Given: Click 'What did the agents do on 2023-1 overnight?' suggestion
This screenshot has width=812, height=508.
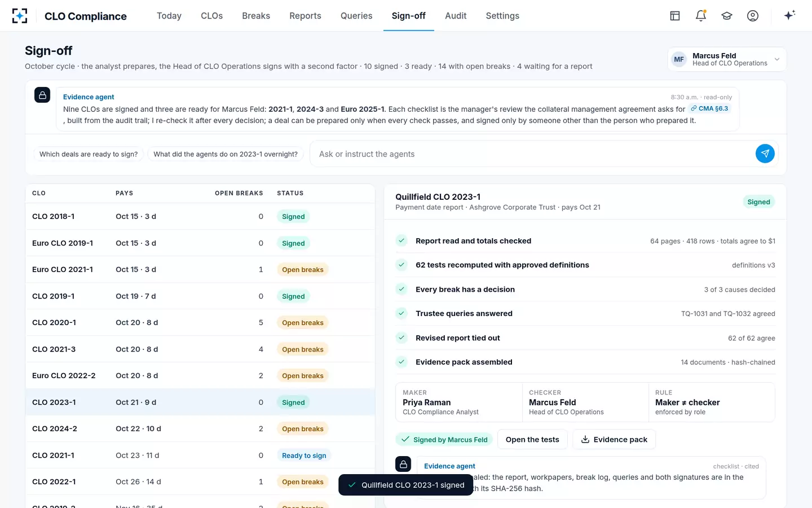Looking at the screenshot, I should (x=226, y=154).
